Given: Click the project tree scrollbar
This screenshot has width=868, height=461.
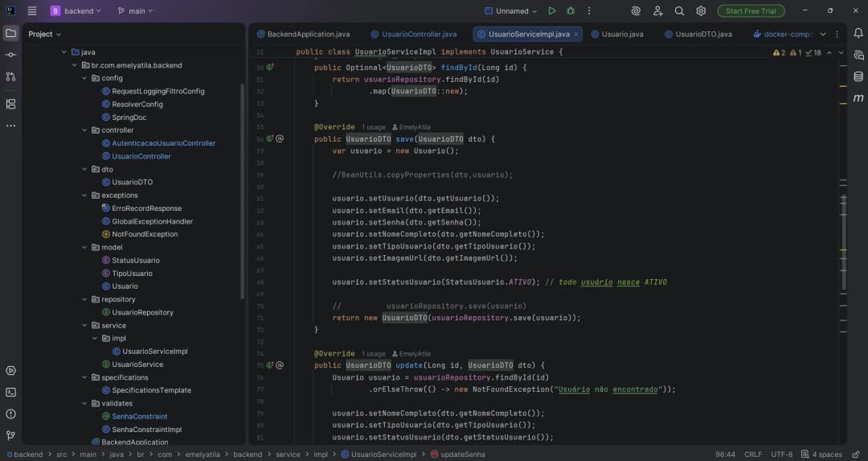Looking at the screenshot, I should click(242, 191).
